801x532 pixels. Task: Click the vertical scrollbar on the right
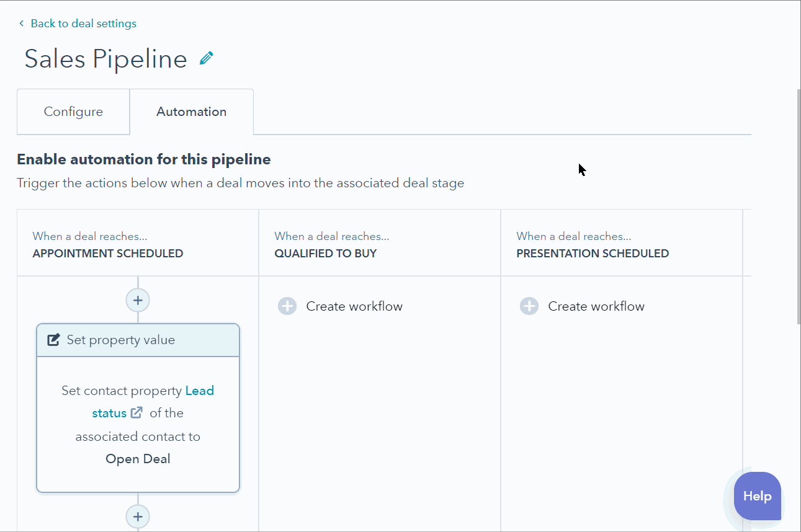click(x=797, y=205)
